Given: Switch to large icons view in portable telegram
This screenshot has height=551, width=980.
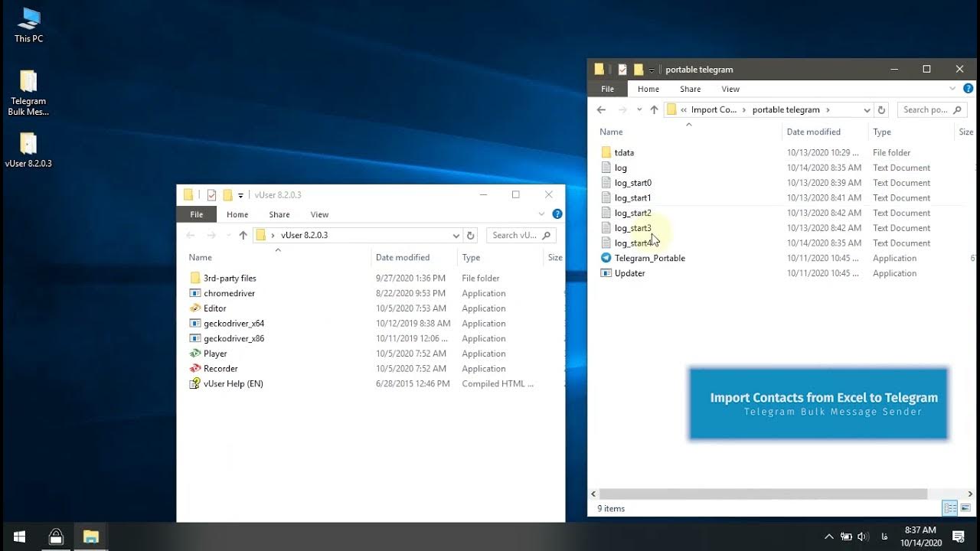Looking at the screenshot, I should click(965, 508).
